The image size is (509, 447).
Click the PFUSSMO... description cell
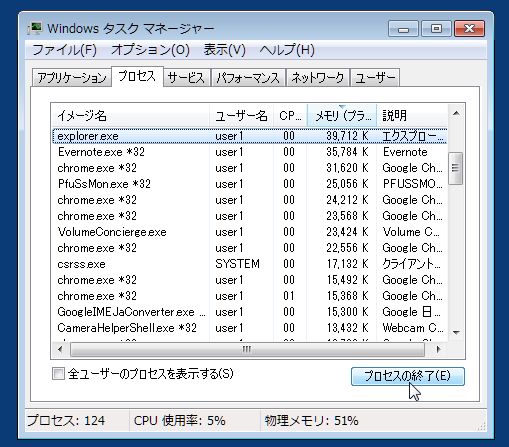point(412,184)
